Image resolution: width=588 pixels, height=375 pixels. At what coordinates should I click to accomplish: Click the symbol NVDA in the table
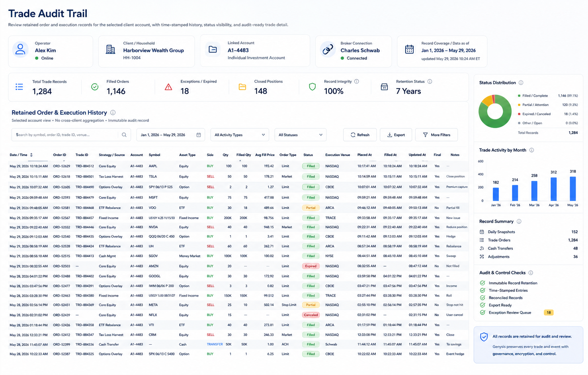[153, 227]
